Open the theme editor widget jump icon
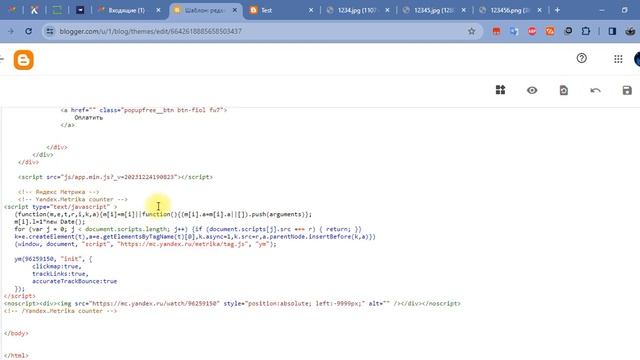The width and height of the screenshot is (640, 360). pyautogui.click(x=500, y=90)
